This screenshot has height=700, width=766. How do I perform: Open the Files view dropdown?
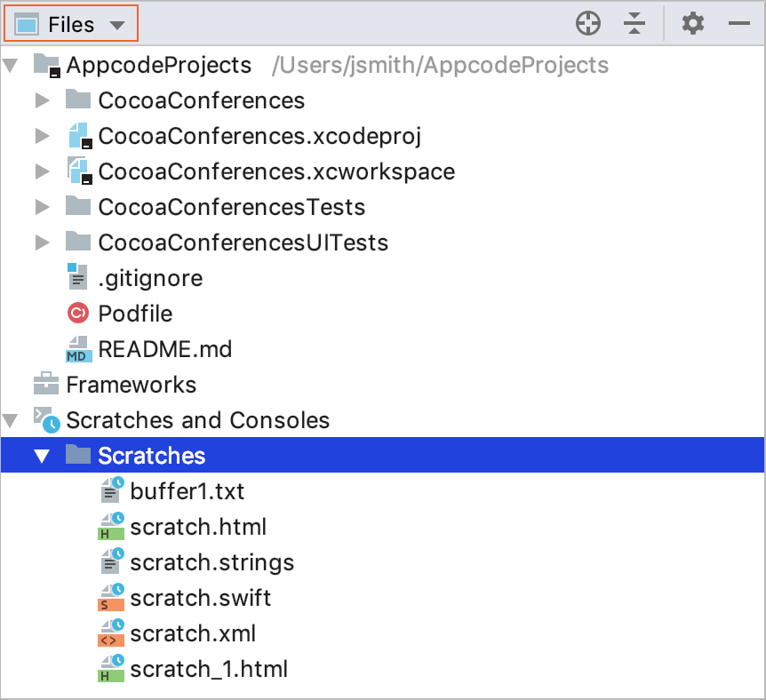coord(72,24)
